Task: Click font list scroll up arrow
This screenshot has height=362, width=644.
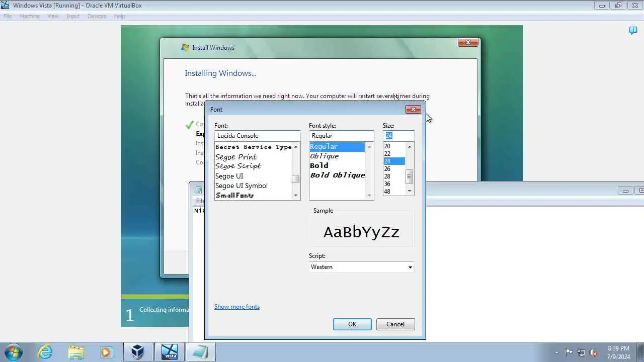Action: [296, 147]
